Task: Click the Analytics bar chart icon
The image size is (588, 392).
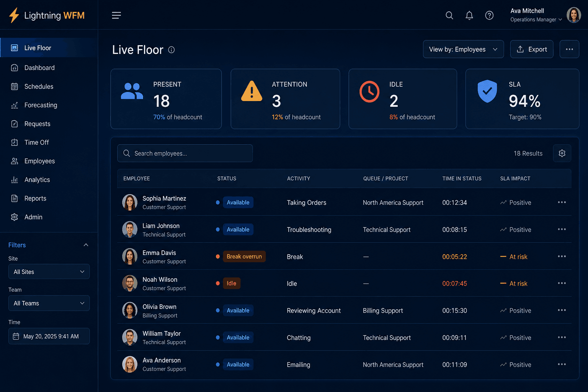Action: (x=15, y=180)
